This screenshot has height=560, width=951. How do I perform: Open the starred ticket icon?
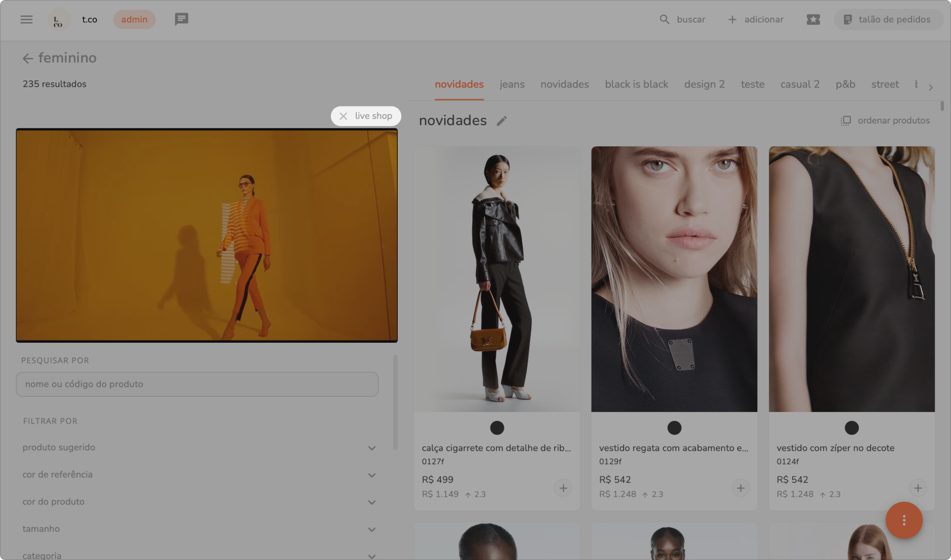tap(813, 19)
